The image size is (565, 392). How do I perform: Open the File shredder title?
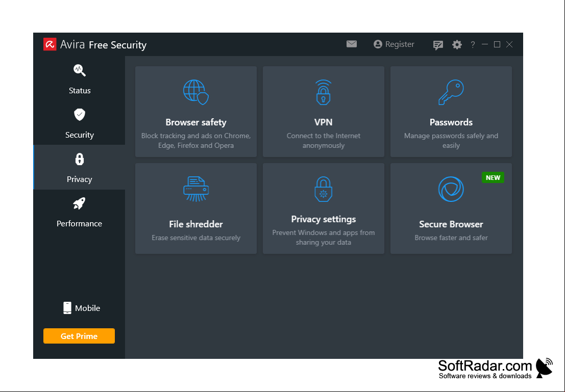195,224
